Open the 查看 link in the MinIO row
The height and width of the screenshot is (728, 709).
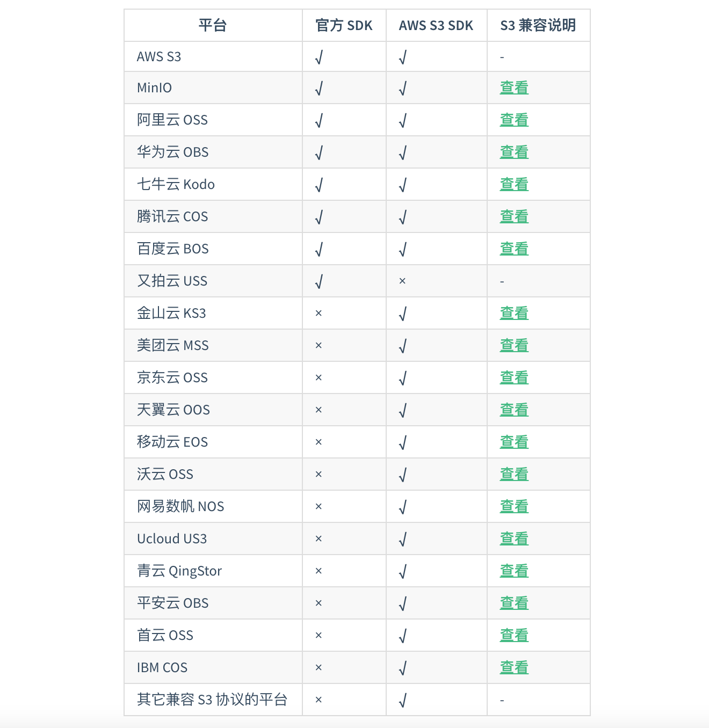click(x=514, y=88)
